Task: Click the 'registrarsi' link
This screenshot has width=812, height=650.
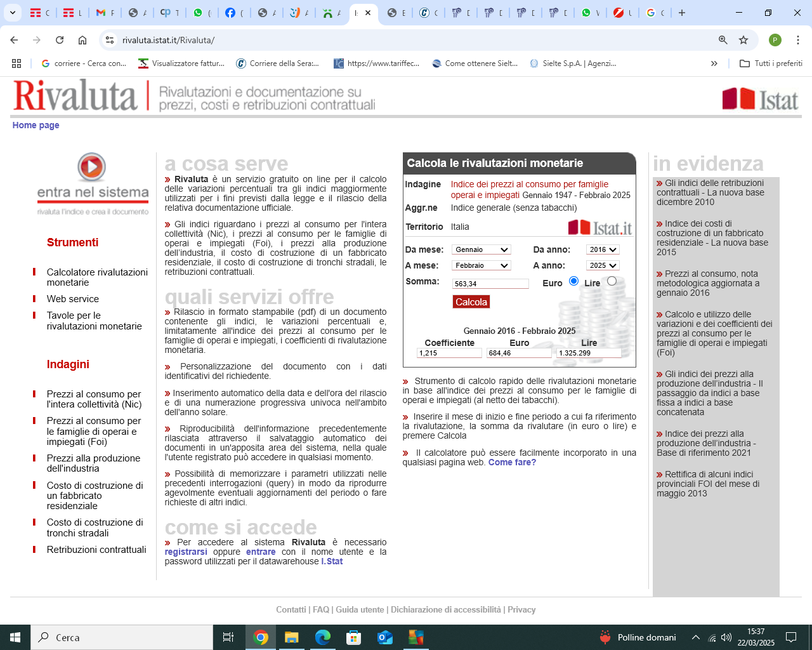Action: point(186,552)
